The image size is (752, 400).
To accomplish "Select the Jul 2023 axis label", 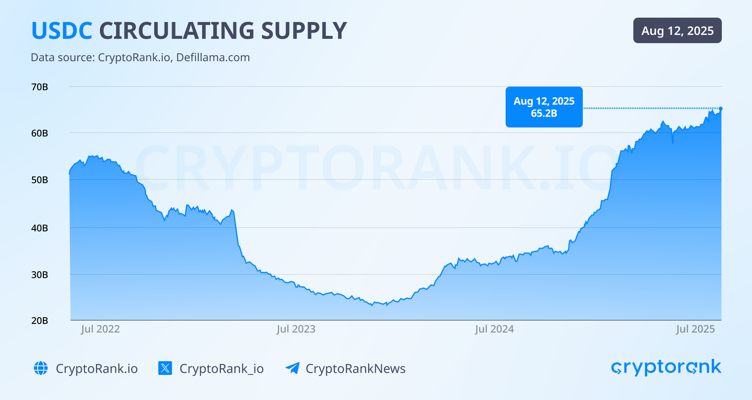I will (x=296, y=328).
